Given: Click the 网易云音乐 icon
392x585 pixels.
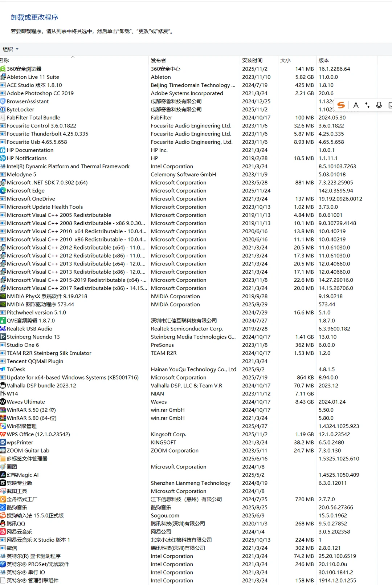Looking at the screenshot, I should pyautogui.click(x=3, y=532).
